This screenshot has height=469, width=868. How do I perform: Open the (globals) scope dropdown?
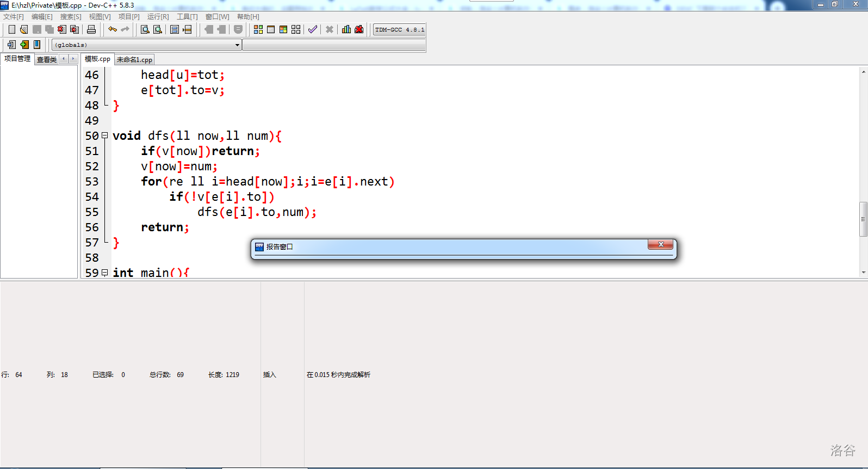pos(237,45)
